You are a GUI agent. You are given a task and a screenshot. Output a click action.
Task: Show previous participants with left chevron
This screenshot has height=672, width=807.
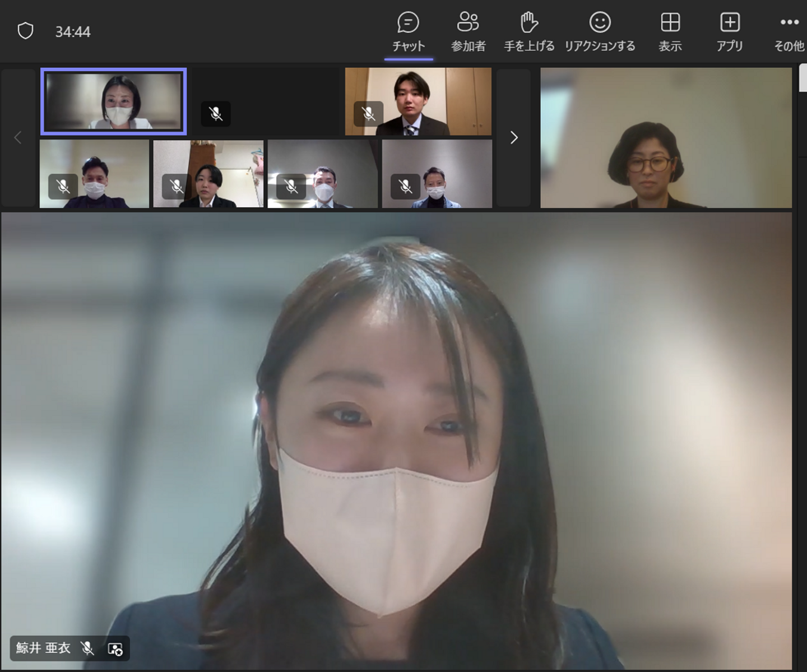pos(18,138)
